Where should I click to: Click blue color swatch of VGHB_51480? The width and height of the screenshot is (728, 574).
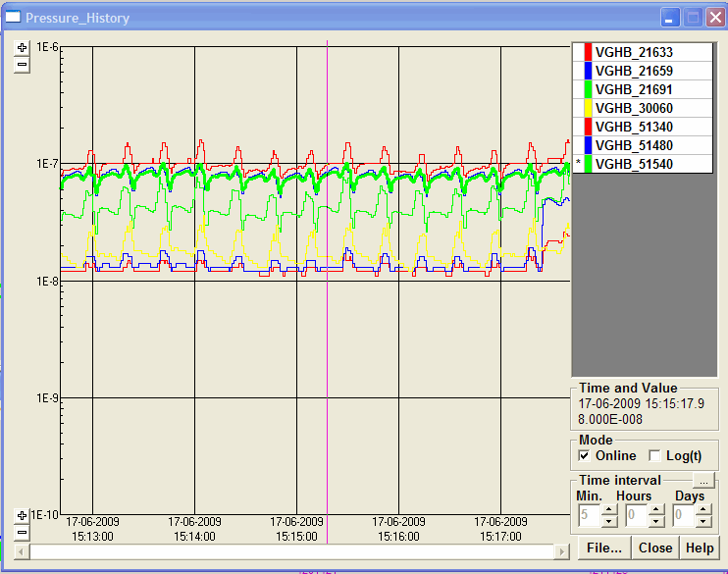point(588,145)
